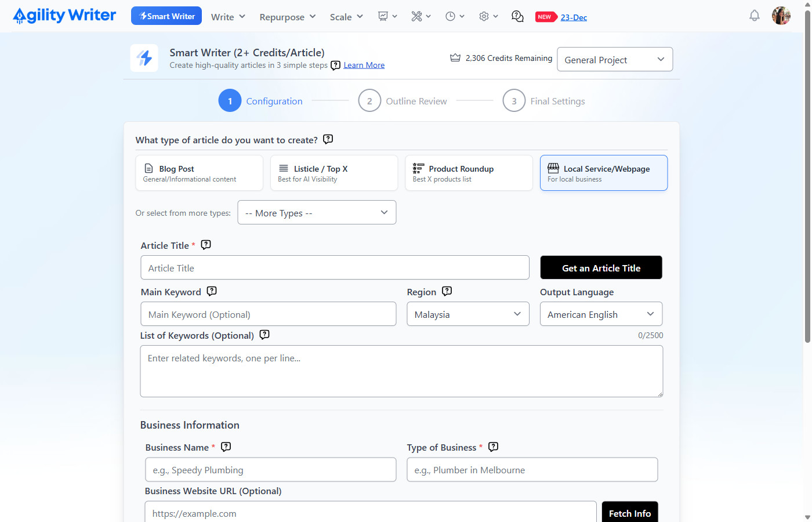
Task: Click the Product Roundup checklist icon
Action: (x=419, y=168)
